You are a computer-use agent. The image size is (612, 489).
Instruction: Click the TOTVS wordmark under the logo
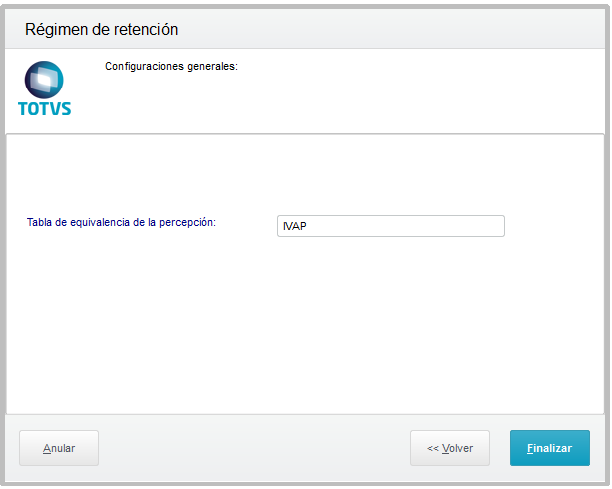(45, 108)
